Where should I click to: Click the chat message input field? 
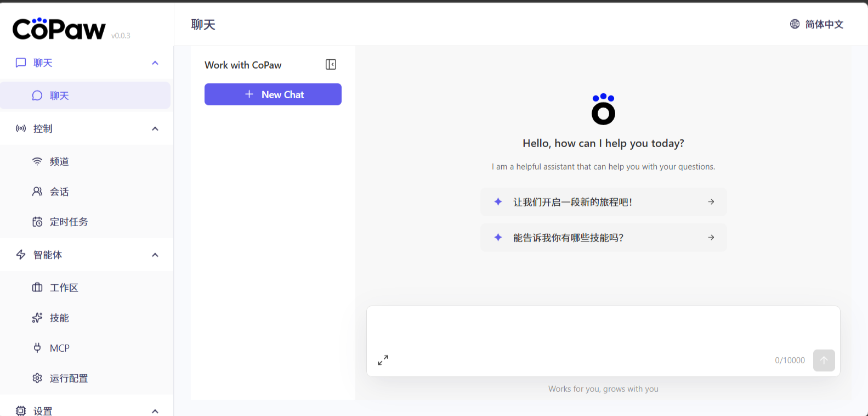point(603,329)
